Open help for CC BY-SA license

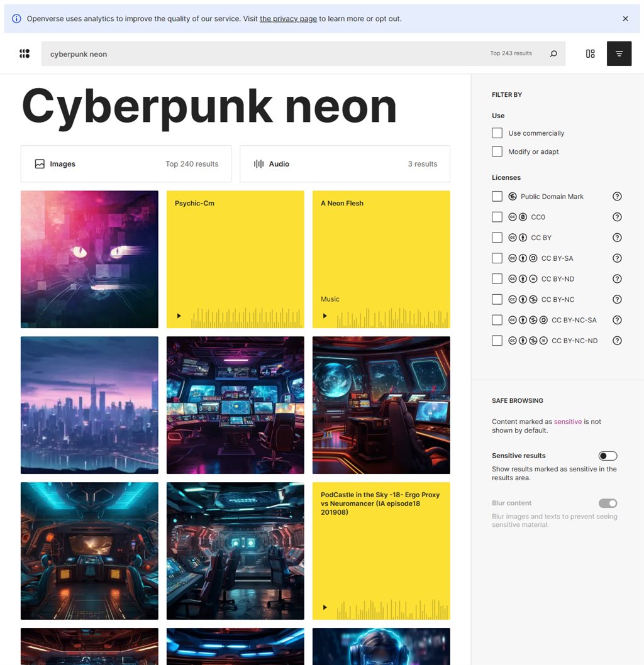(617, 258)
